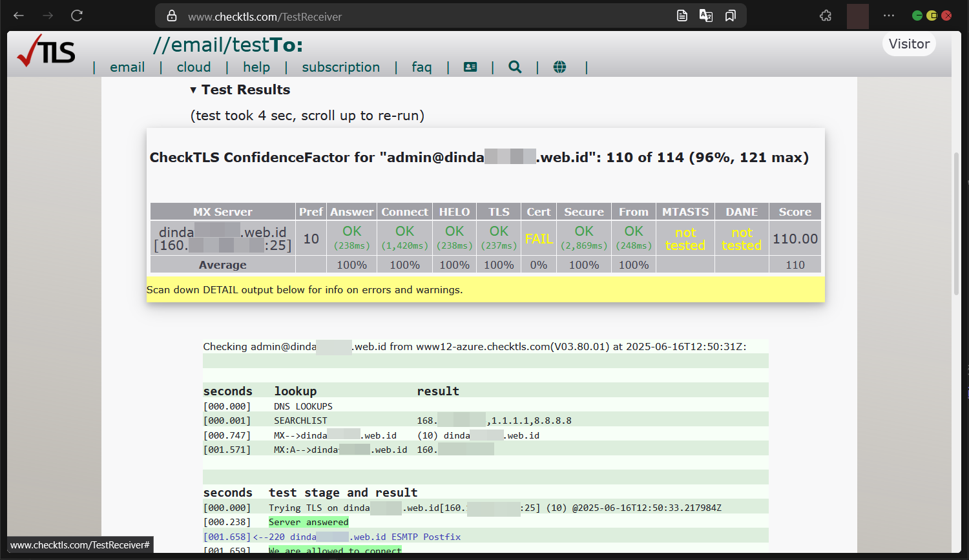Click the site lock icon in address bar
The height and width of the screenshot is (560, 969).
coord(172,16)
